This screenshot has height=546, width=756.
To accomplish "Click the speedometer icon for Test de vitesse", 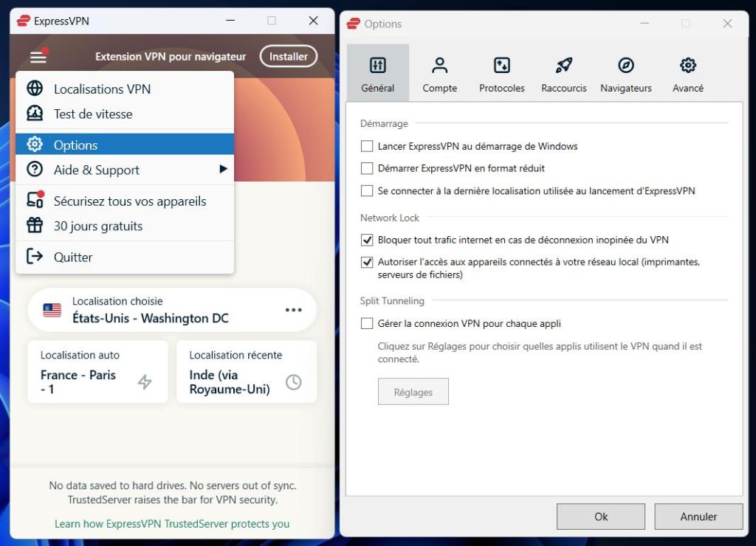I will point(35,114).
